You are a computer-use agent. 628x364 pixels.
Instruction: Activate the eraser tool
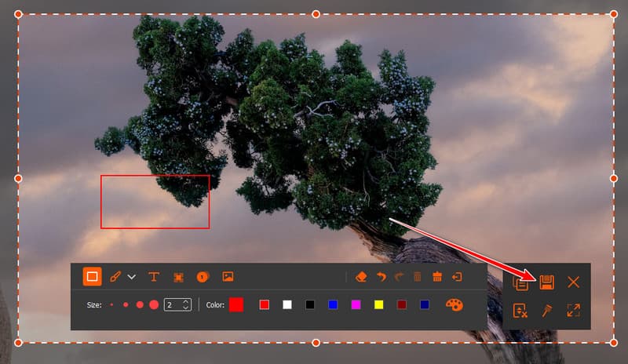pyautogui.click(x=361, y=277)
